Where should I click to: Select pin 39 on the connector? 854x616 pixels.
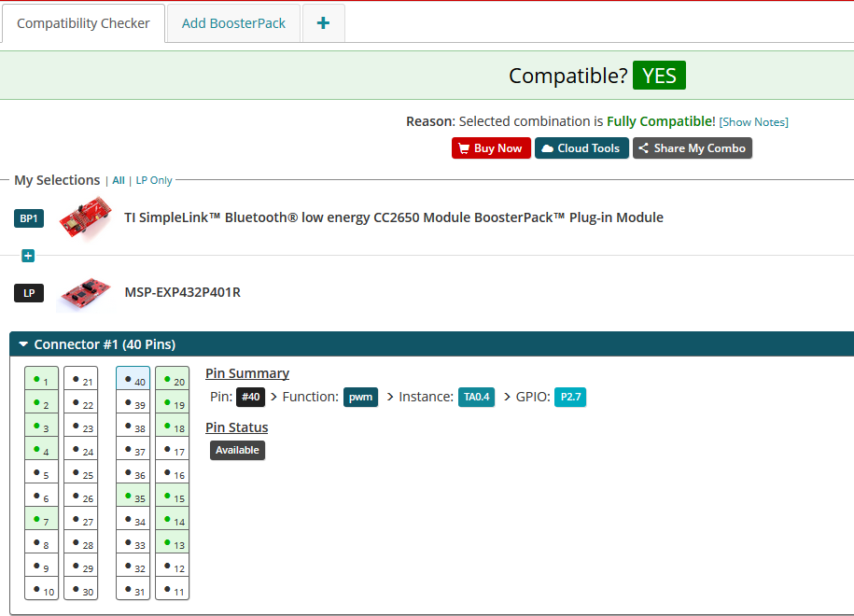[x=133, y=402]
